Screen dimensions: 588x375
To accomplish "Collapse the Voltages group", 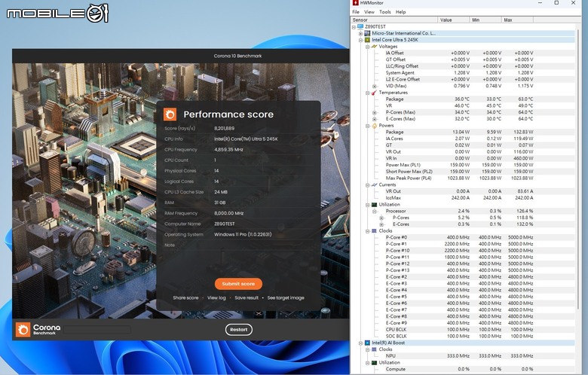I will point(368,47).
